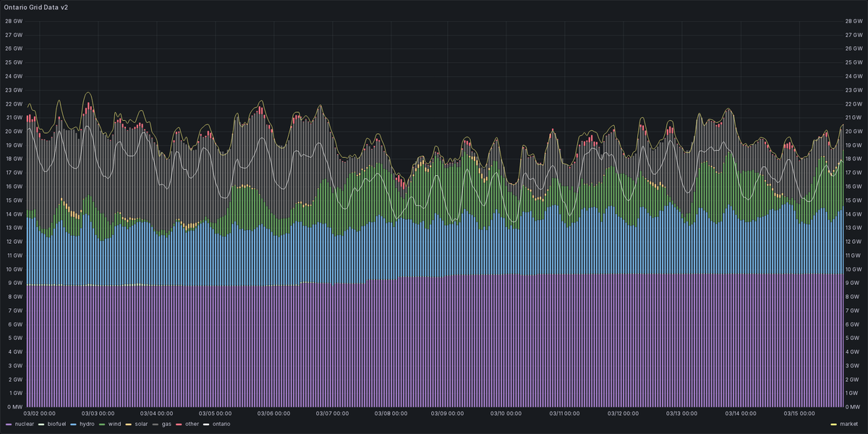Screen dimensions: 868x434
Task: Click the ontario series color swatch
Action: 205,425
